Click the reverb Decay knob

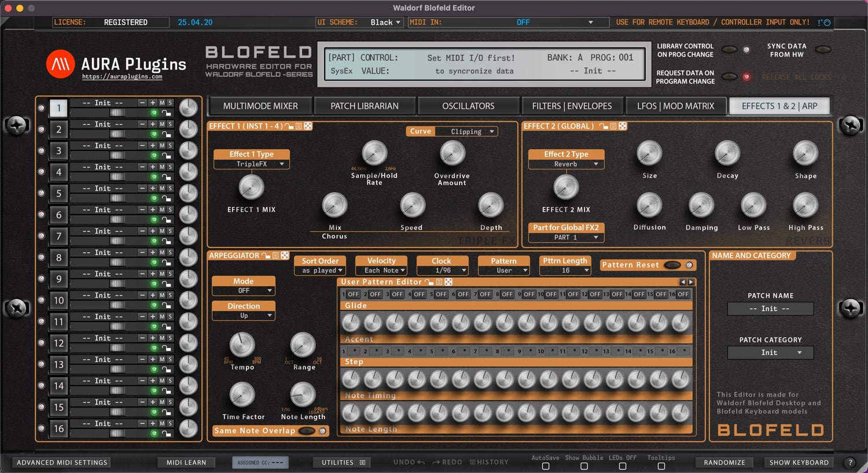pos(727,153)
